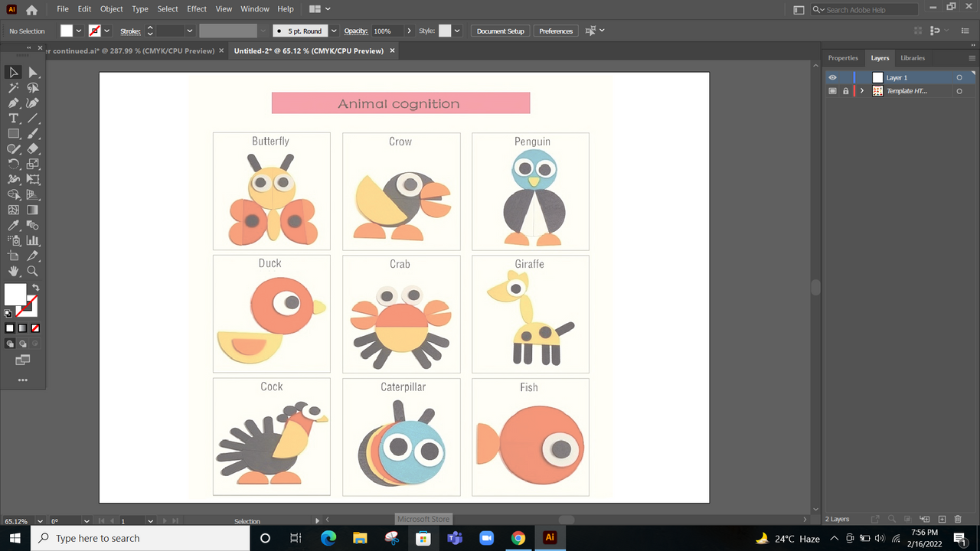Open the Effect menu
The image size is (980, 551).
(197, 9)
